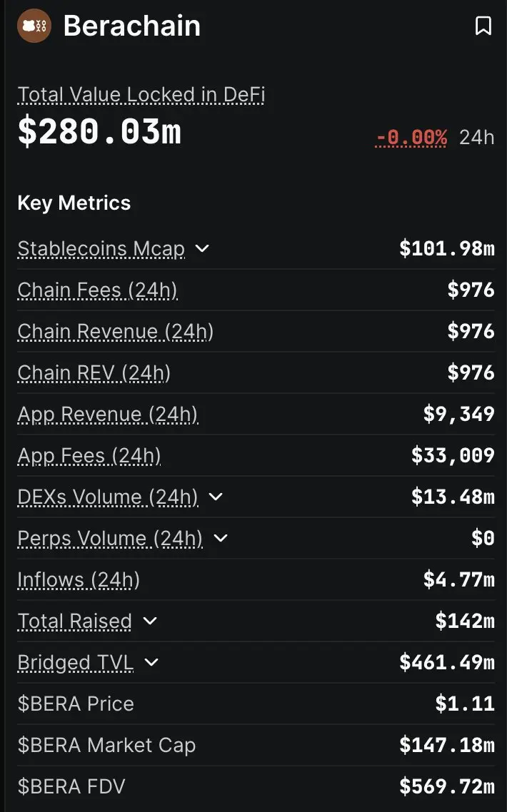Expand the DEXs Volume (24h) details
Image resolution: width=507 pixels, height=812 pixels.
point(216,497)
